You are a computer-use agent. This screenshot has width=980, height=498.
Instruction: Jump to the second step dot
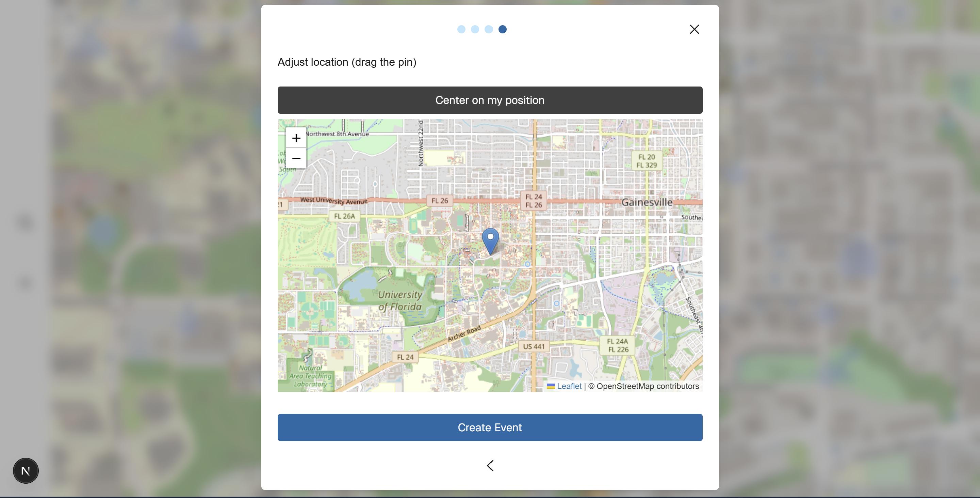click(x=475, y=29)
